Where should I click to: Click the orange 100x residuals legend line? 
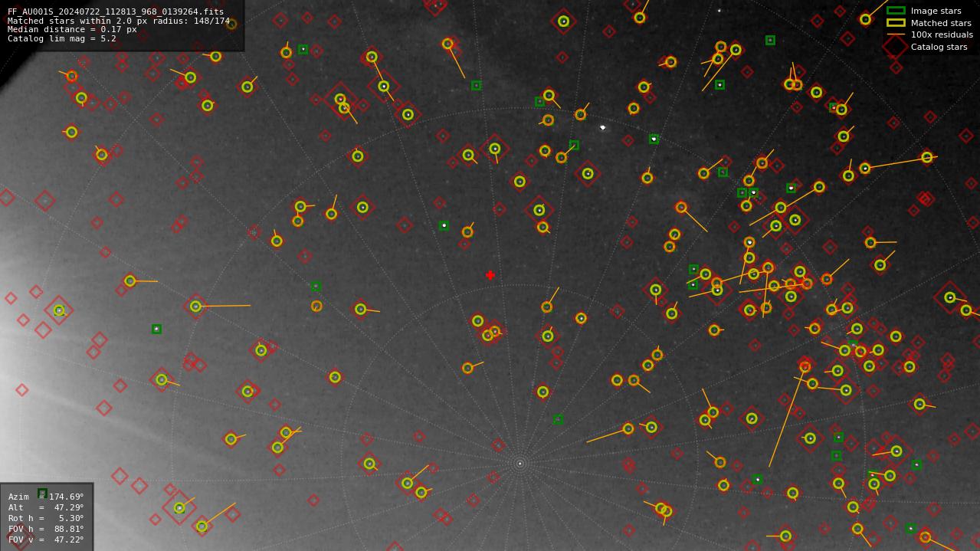pyautogui.click(x=896, y=34)
